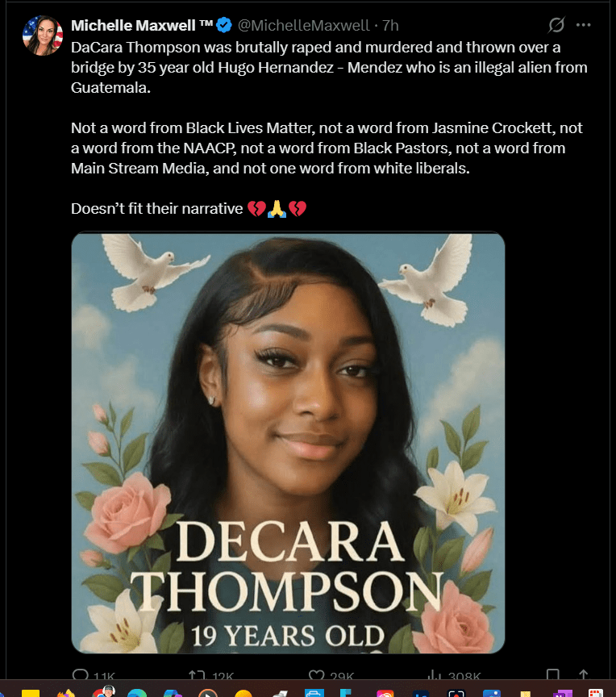
Task: Open Michelle Maxwell's profile picture
Action: [x=43, y=35]
